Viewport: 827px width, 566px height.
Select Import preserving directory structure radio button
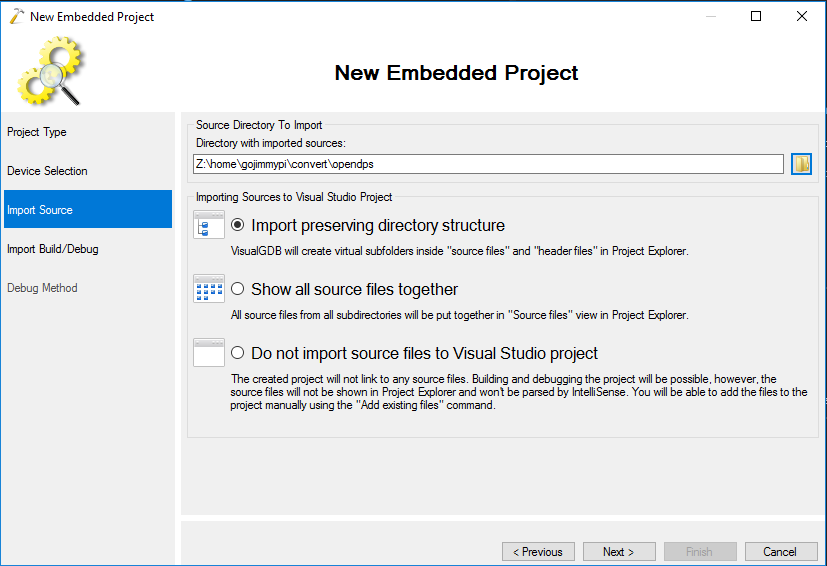[x=237, y=225]
